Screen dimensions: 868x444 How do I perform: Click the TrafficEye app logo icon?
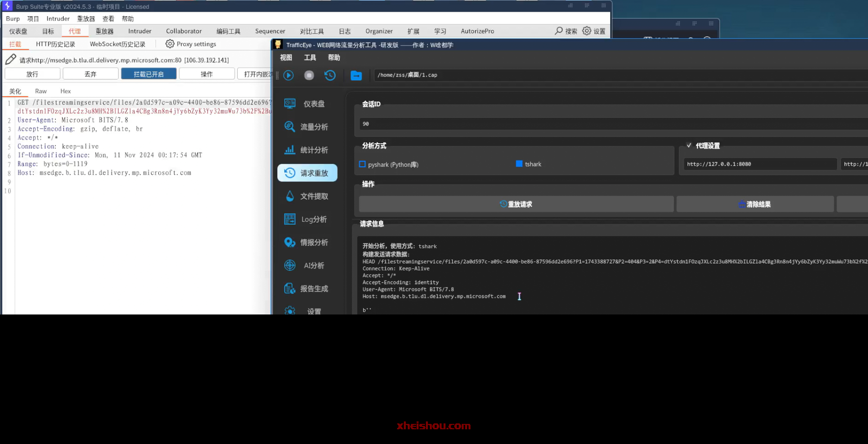tap(278, 45)
